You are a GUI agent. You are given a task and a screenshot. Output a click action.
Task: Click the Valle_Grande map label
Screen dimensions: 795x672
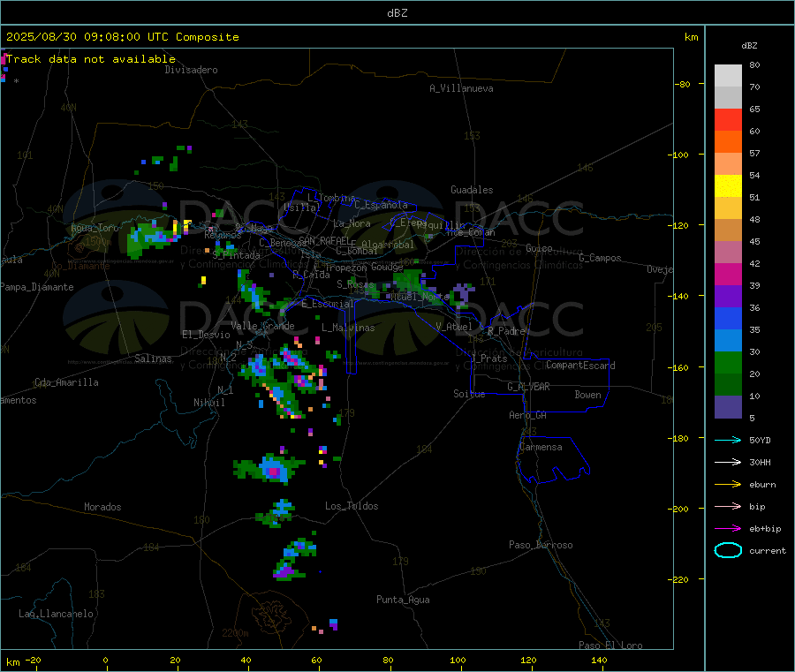coord(262,326)
